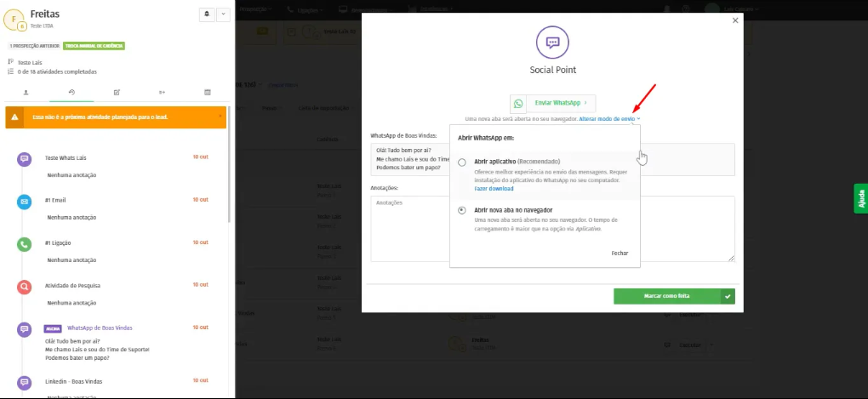Click the Troca Manual de Cadência badge

pyautogui.click(x=94, y=46)
